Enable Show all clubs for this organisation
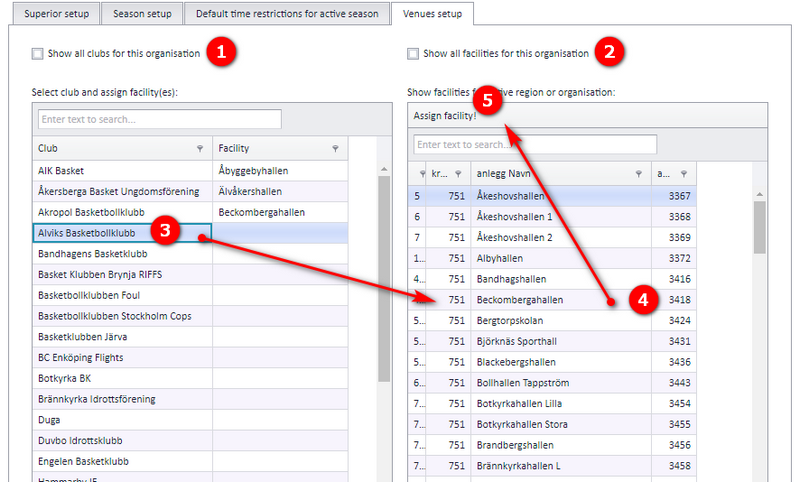The height and width of the screenshot is (482, 800). pos(38,54)
